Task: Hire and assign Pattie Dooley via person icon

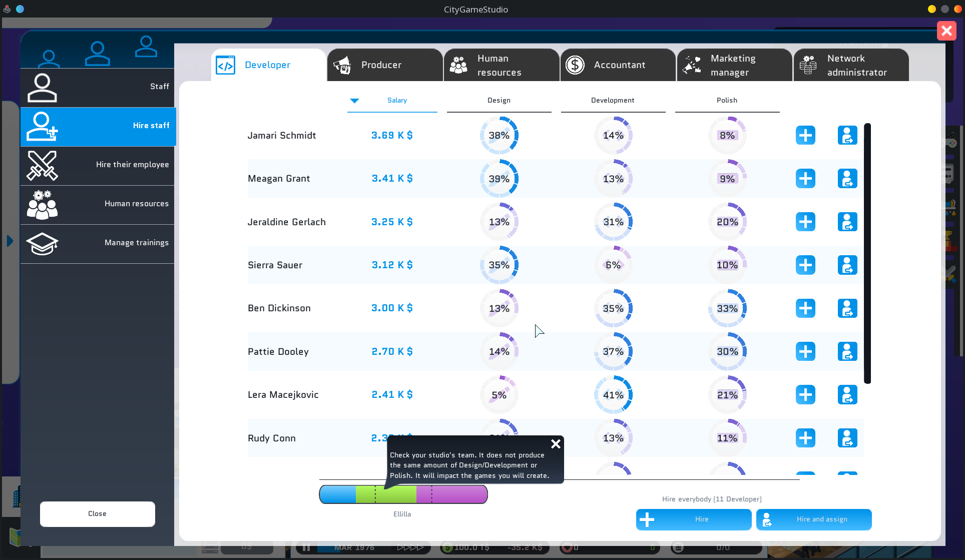Action: pos(847,351)
